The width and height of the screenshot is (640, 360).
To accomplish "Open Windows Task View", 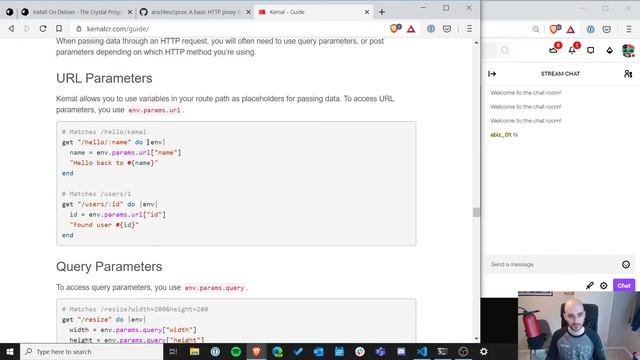I will [173, 351].
